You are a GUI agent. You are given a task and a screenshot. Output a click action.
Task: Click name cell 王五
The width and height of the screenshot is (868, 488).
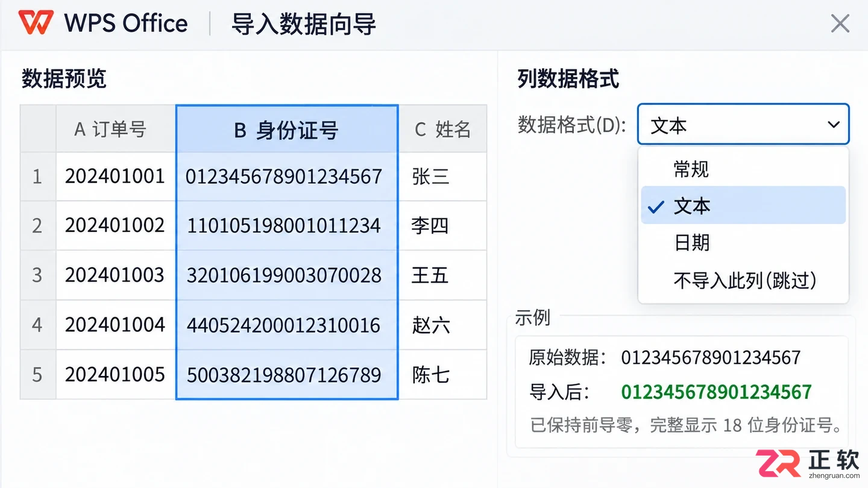click(442, 275)
